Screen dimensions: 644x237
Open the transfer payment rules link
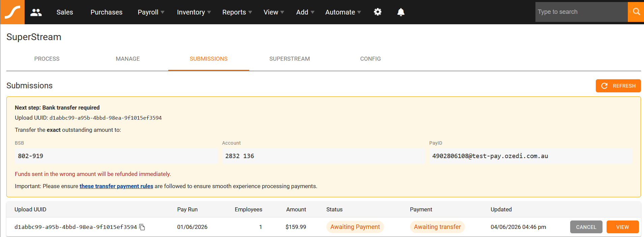(x=116, y=186)
